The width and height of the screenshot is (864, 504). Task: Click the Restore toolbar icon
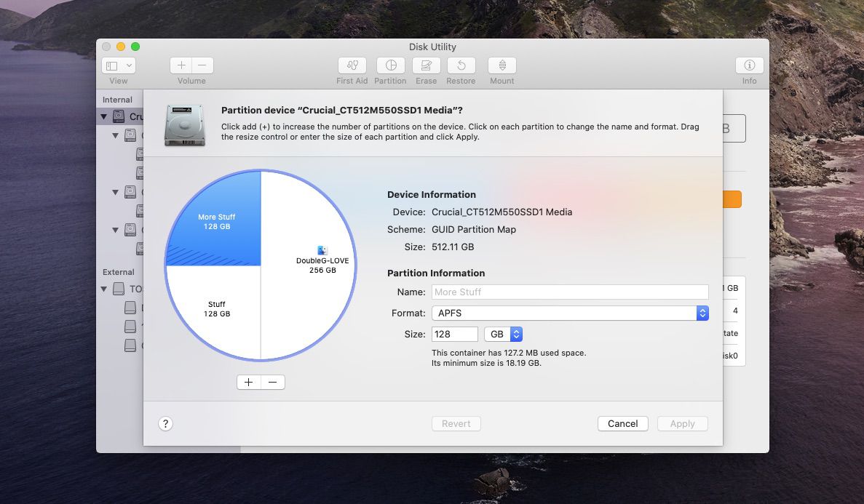click(x=461, y=65)
